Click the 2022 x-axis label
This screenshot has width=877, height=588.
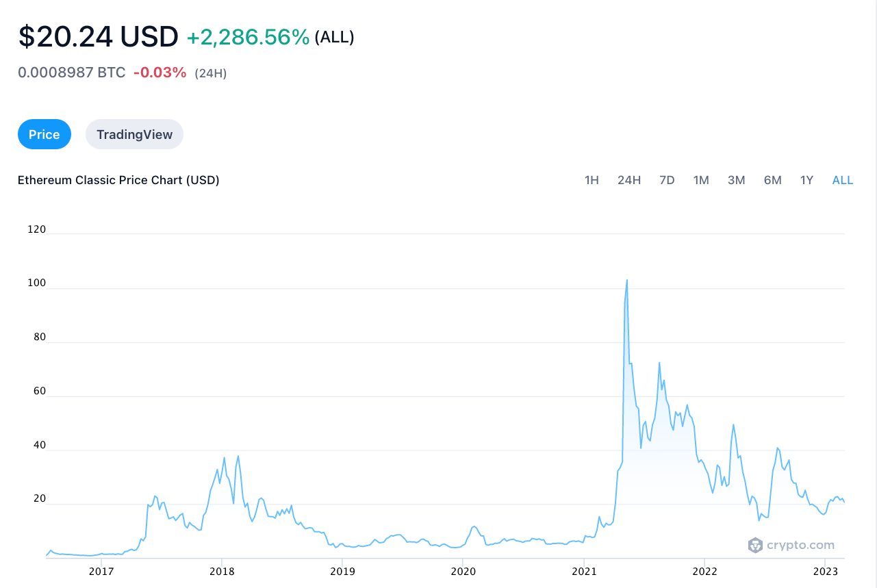coord(704,571)
